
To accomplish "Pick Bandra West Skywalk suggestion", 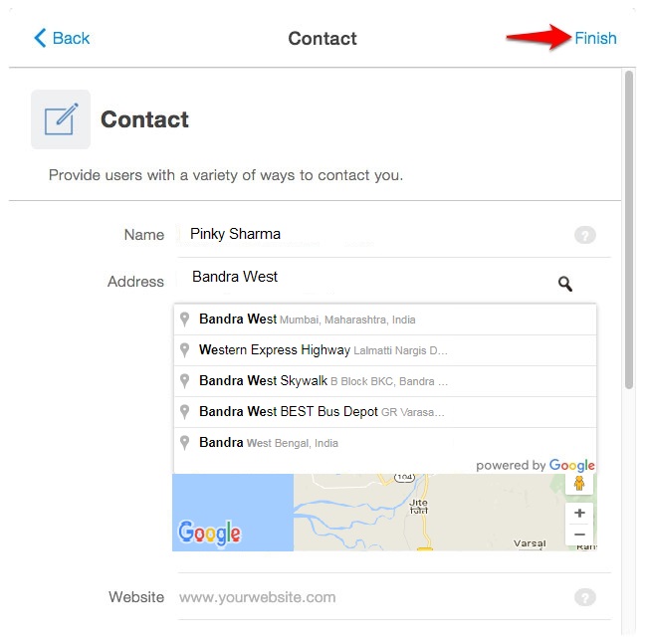I will 385,381.
